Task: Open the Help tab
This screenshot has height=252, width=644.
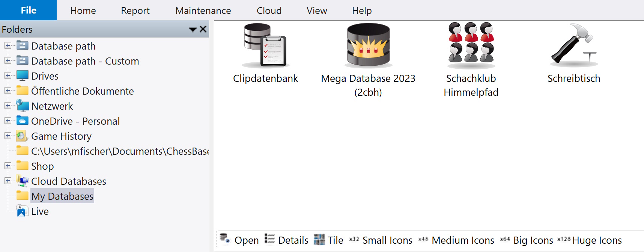Action: coord(362,11)
